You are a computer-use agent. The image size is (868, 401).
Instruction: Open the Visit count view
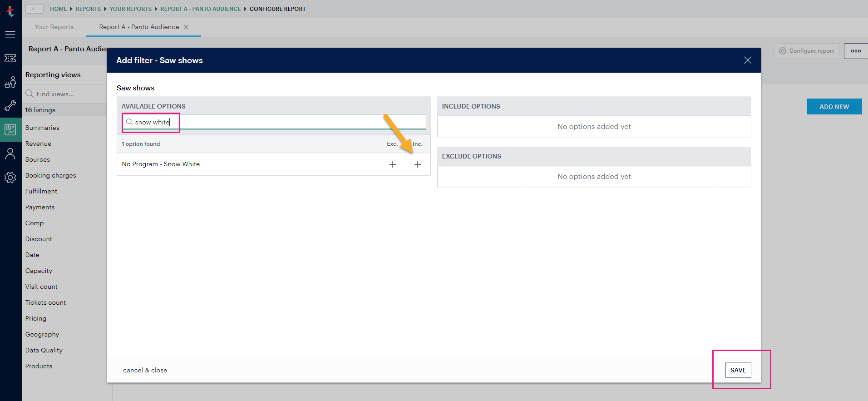[x=41, y=287]
